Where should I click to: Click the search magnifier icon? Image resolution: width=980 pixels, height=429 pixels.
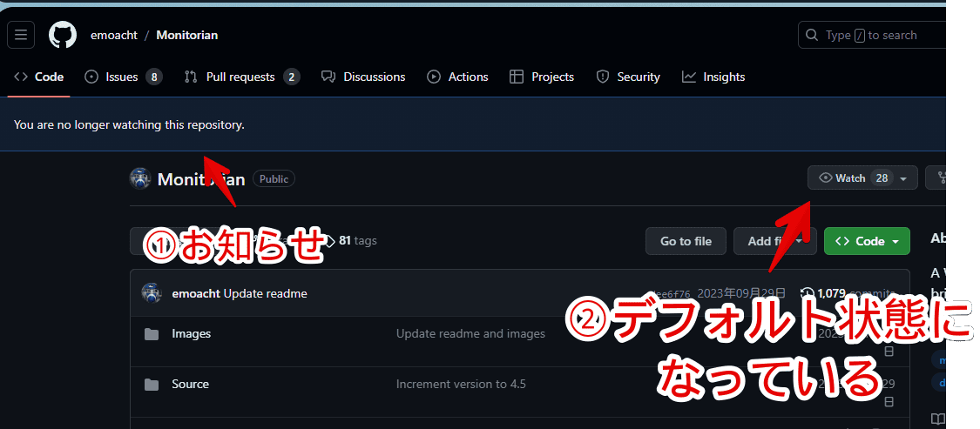[x=812, y=35]
